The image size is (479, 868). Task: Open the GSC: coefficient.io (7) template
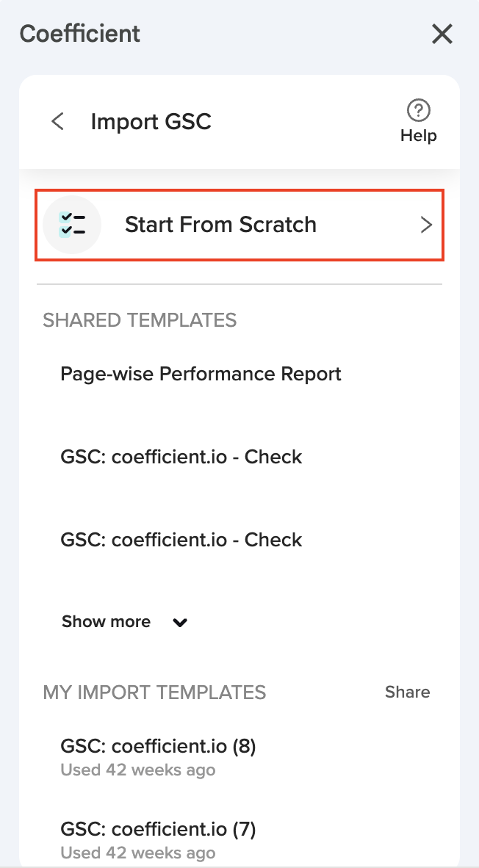pos(158,830)
